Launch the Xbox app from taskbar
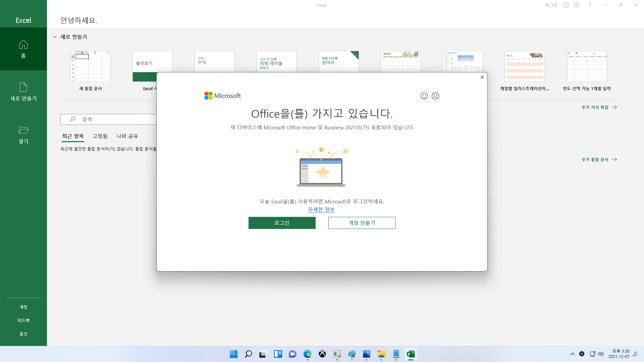The width and height of the screenshot is (644, 362). click(322, 354)
